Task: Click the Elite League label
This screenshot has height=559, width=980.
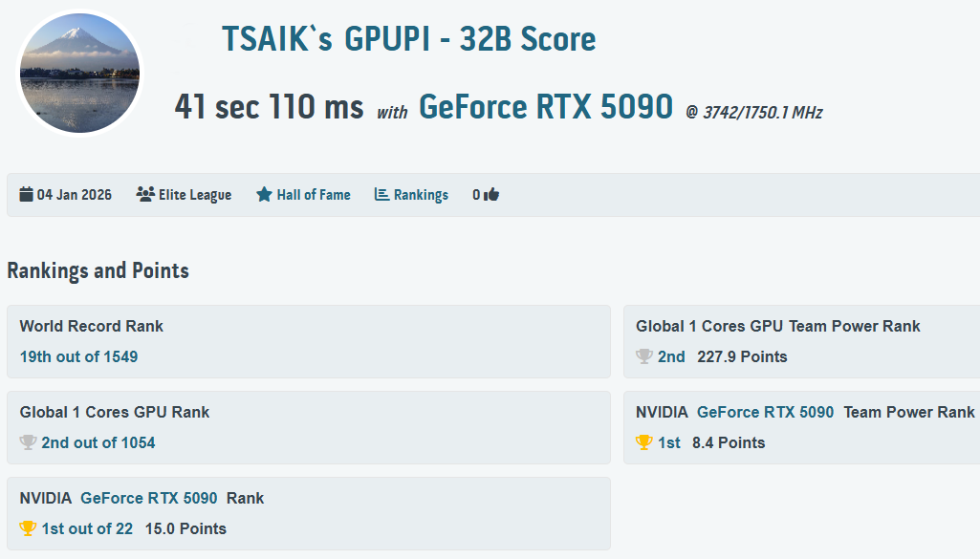Action: click(x=193, y=194)
